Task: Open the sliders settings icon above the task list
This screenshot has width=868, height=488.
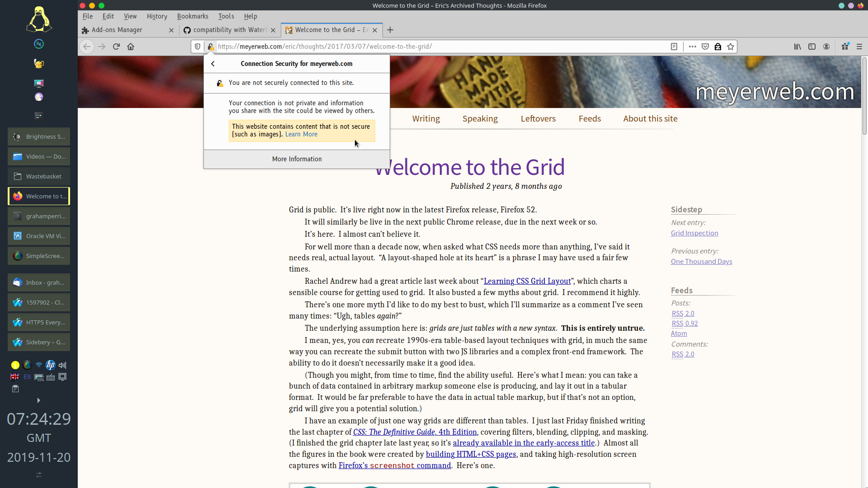Action: 39,116
